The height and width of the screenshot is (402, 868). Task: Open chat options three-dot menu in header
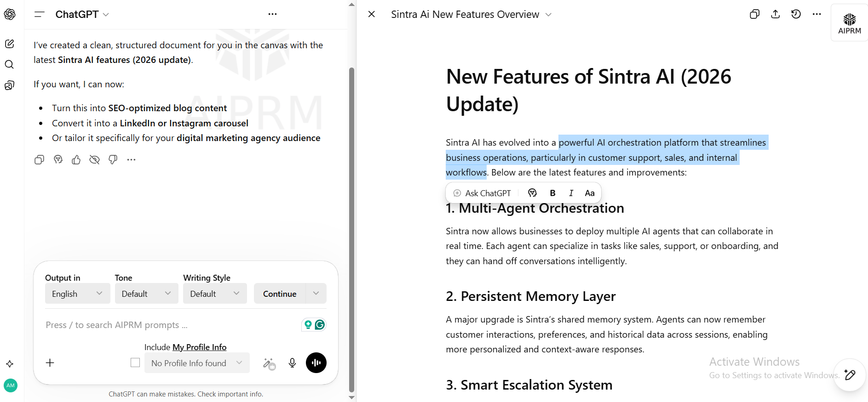coord(272,14)
